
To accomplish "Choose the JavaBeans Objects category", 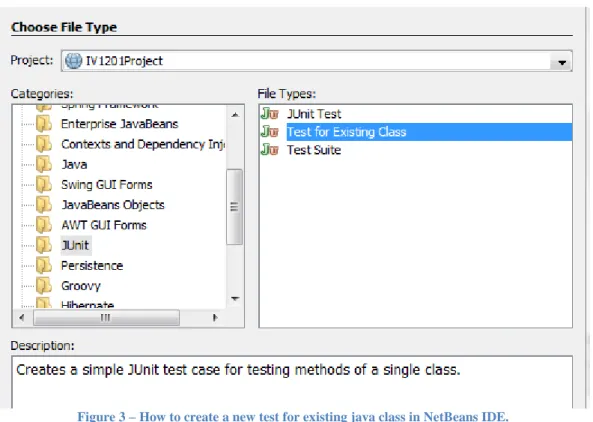I will (113, 205).
